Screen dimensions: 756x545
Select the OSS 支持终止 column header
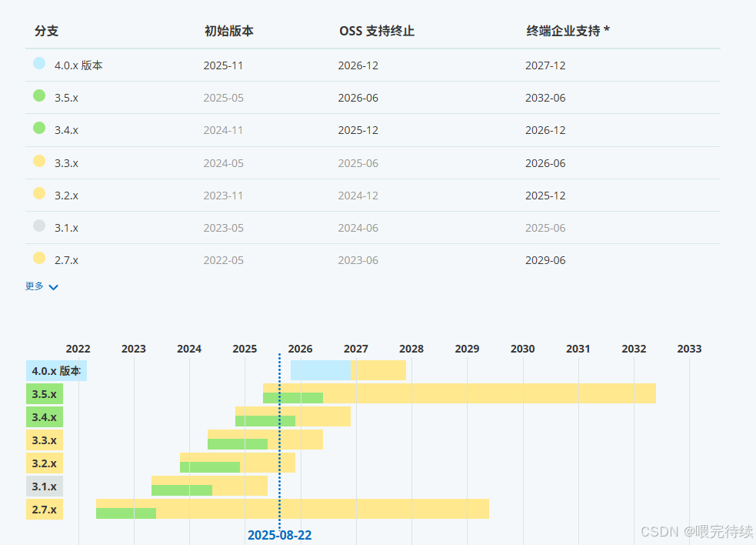coord(377,31)
